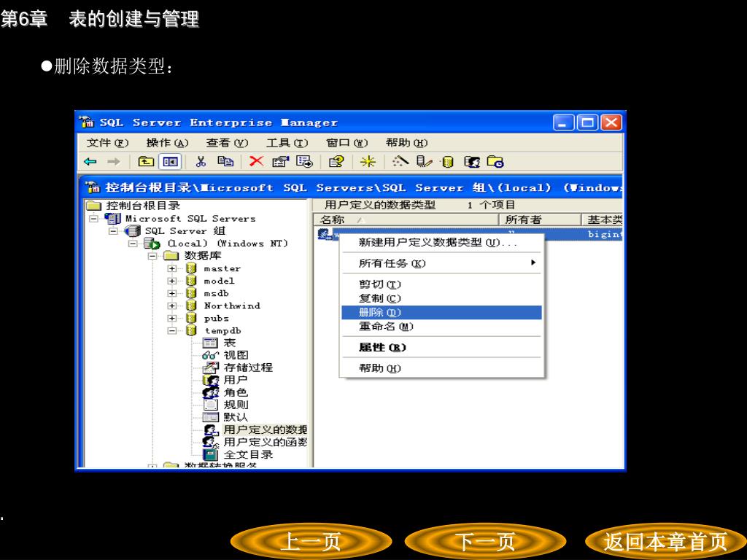The height and width of the screenshot is (560, 747).
Task: Click the back arrow toolbar icon
Action: click(90, 162)
